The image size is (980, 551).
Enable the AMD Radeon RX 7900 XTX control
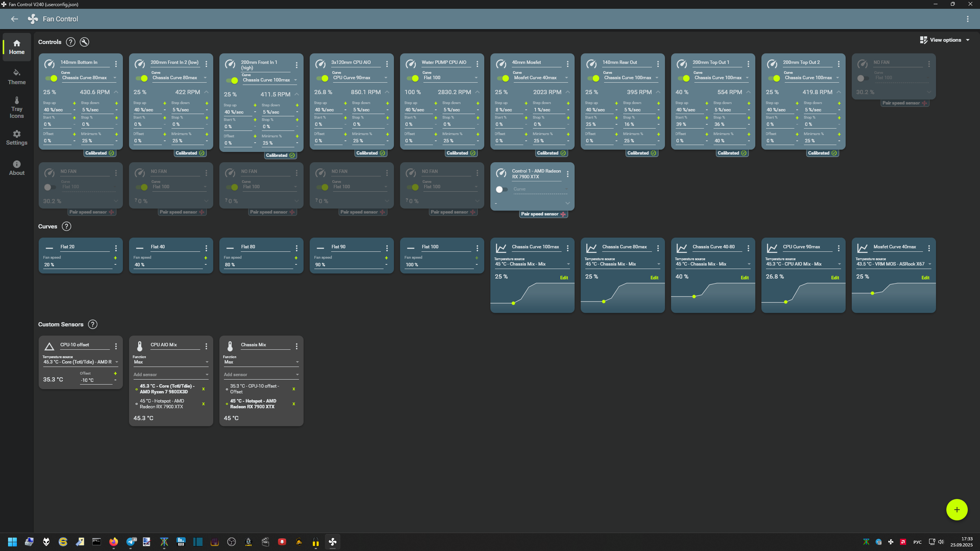(x=501, y=189)
